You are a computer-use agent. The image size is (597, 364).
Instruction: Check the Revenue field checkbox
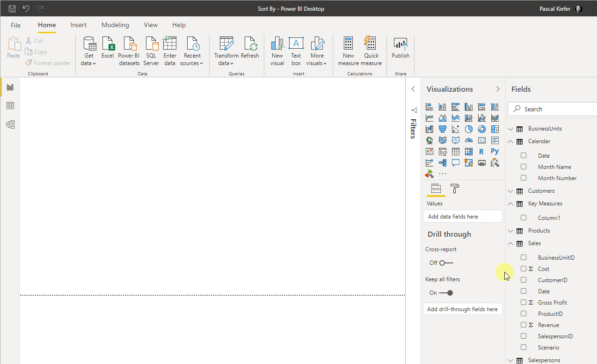coord(523,325)
